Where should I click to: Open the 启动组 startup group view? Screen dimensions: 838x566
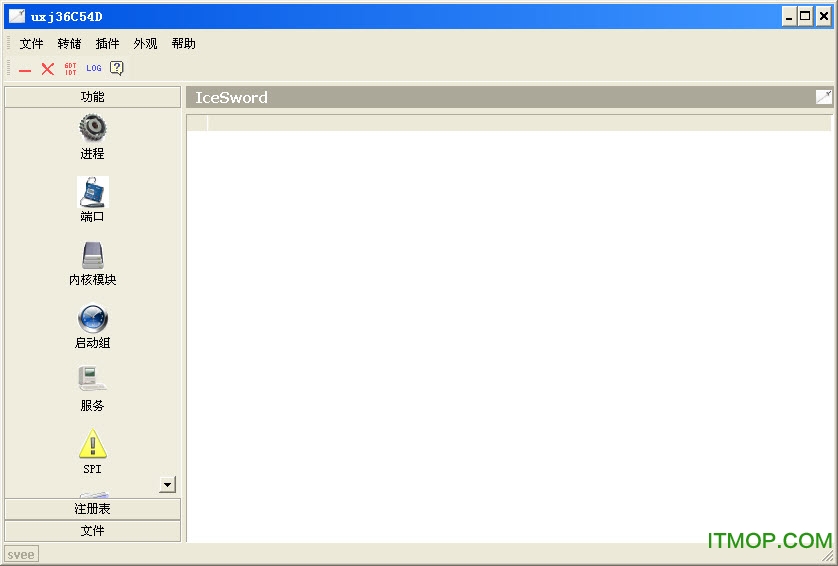click(92, 327)
